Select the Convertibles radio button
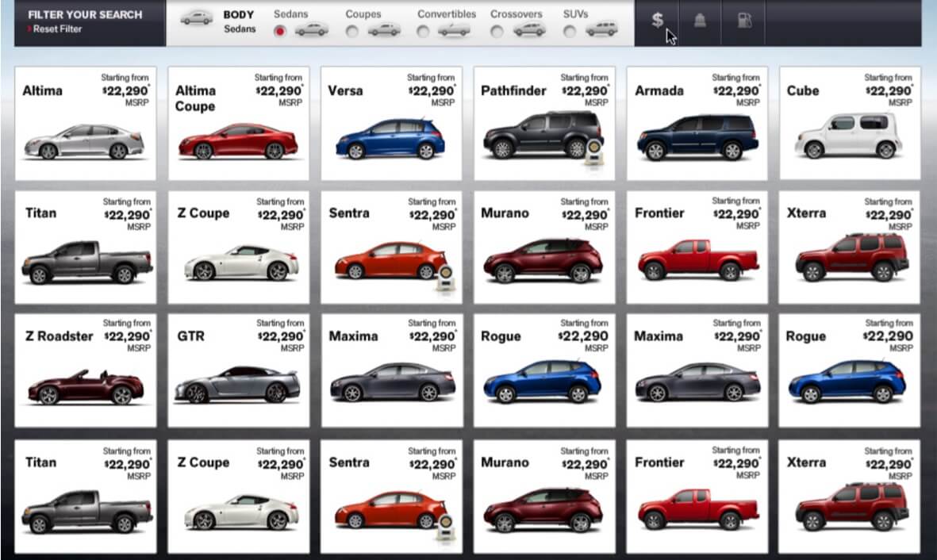Image resolution: width=937 pixels, height=560 pixels. (x=423, y=31)
